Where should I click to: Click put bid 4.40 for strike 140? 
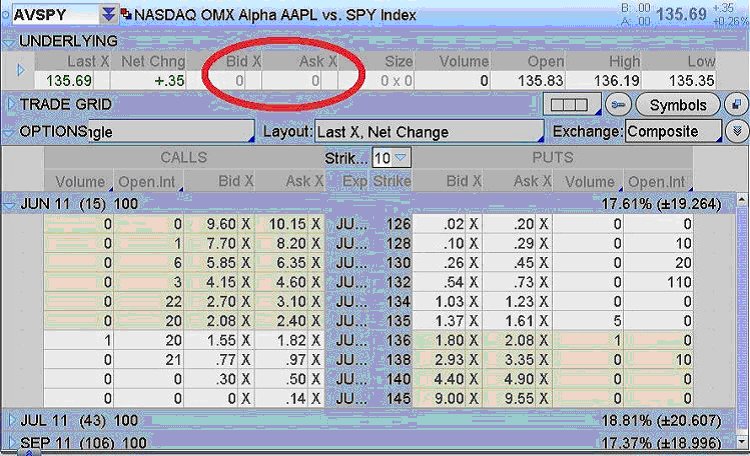coord(449,379)
